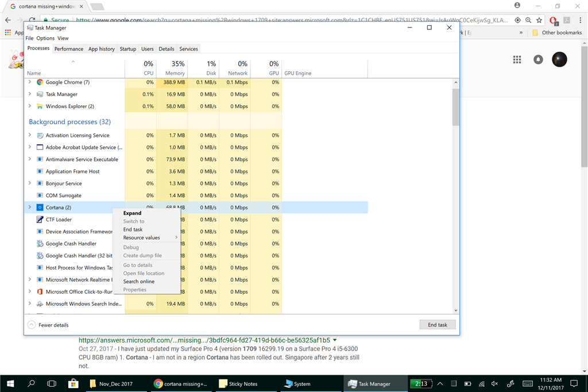
Task: Switch to the Startup tab
Action: click(x=128, y=49)
